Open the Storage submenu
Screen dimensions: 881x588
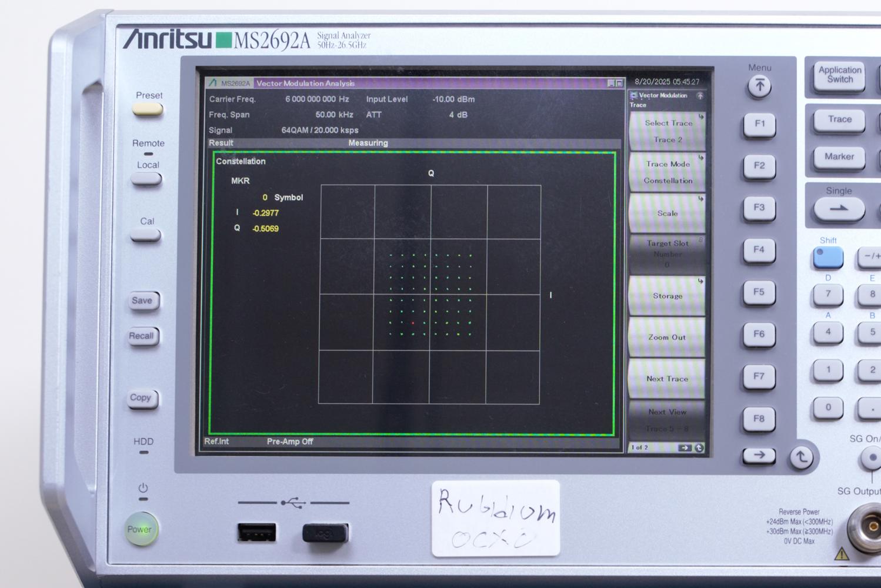[x=667, y=296]
